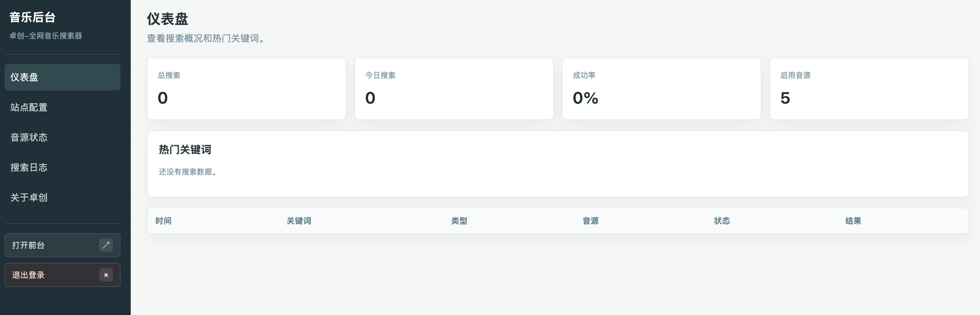Click the 退出登录 button
980x315 pixels.
(x=63, y=275)
